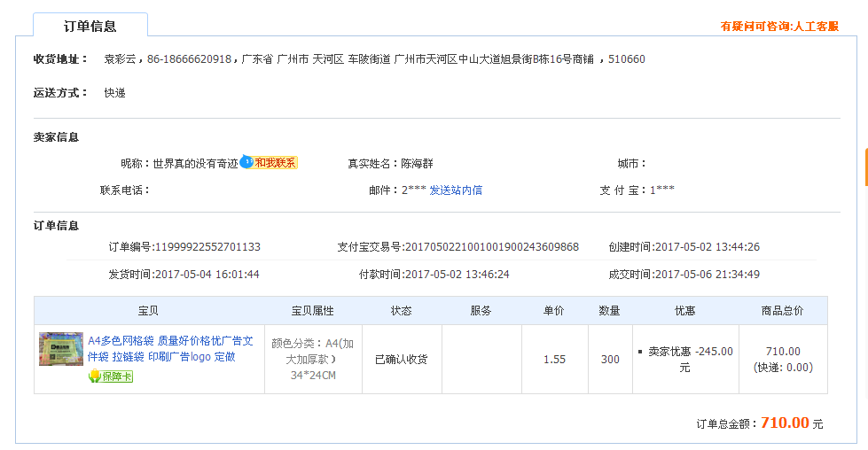Click the orange 710.00 order total
The width and height of the screenshot is (868, 450).
[x=785, y=423]
